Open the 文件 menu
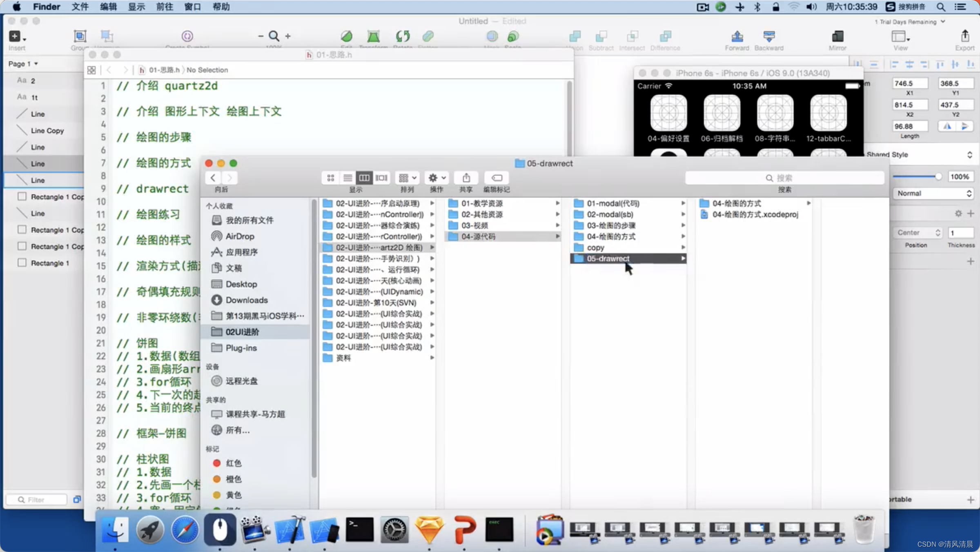Screen dimensions: 980x552 [80, 7]
